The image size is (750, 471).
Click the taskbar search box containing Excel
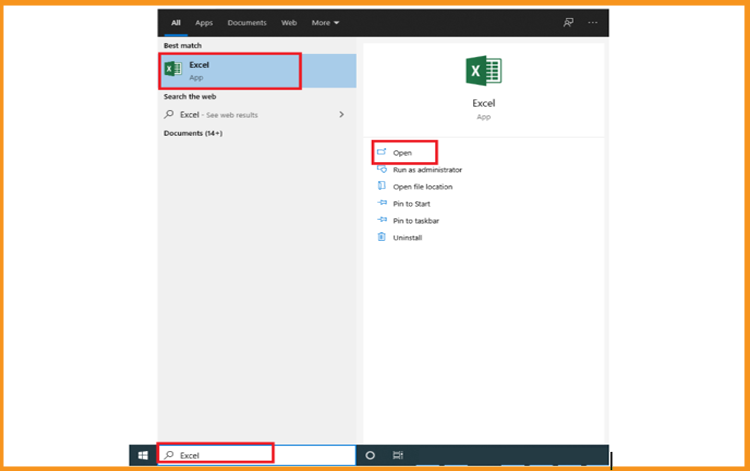(257, 455)
